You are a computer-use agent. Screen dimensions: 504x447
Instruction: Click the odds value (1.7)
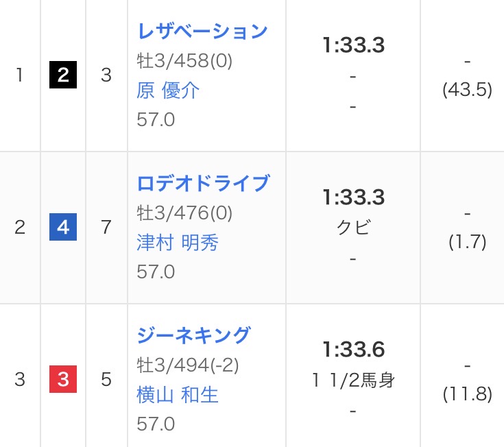pos(467,243)
